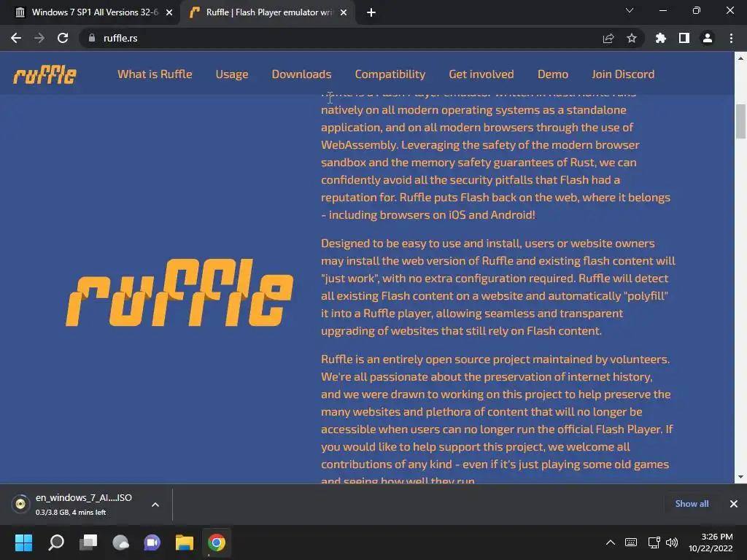Go to the Usage nav link
The image size is (747, 560).
[x=232, y=74]
